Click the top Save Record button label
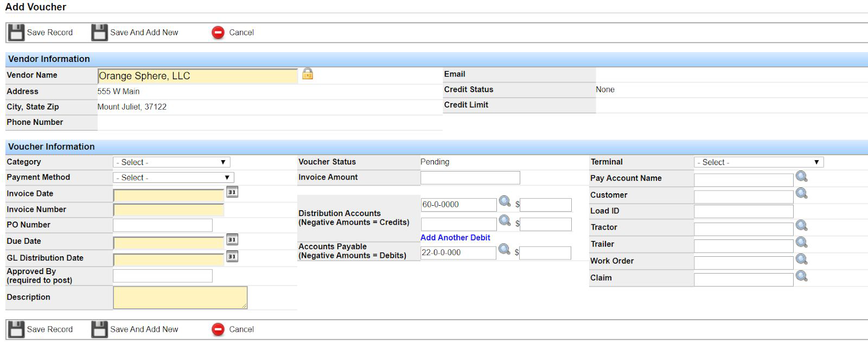The width and height of the screenshot is (868, 342). point(50,33)
